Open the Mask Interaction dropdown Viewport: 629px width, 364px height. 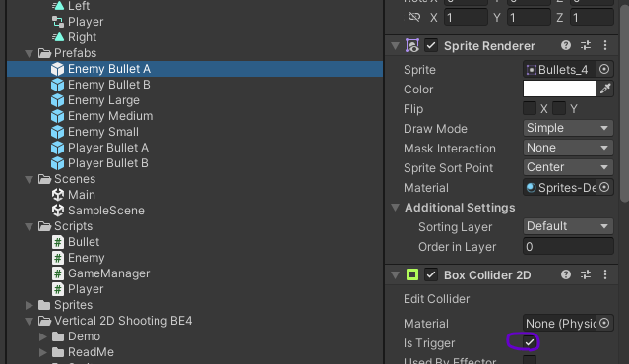(568, 148)
